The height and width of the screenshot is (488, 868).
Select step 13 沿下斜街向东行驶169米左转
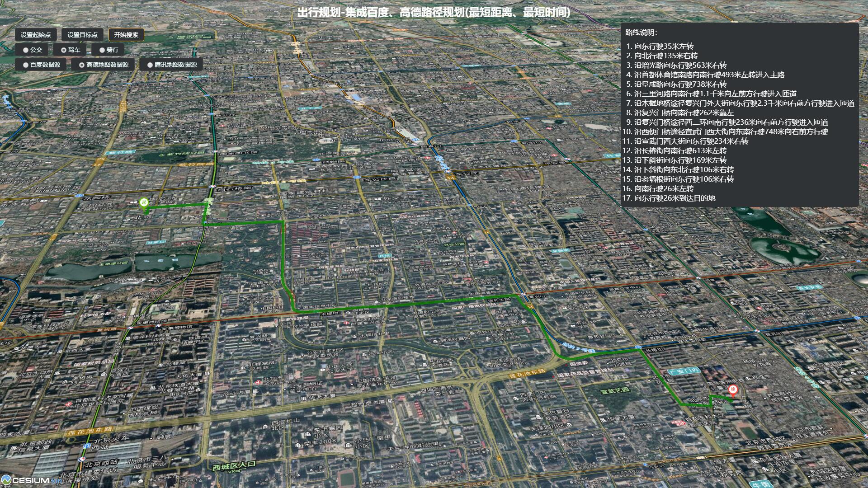(680, 160)
